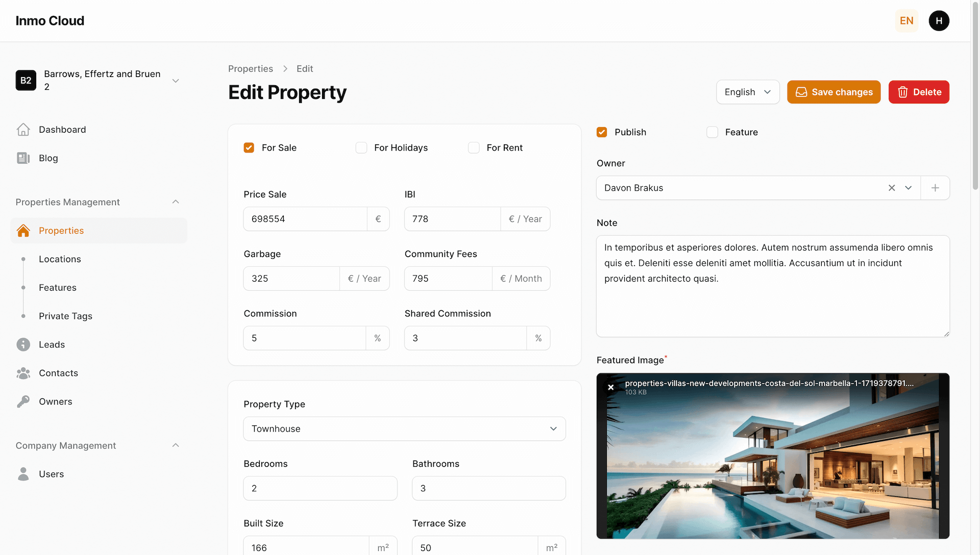The height and width of the screenshot is (555, 980).
Task: Click the Owners key icon
Action: tap(23, 402)
